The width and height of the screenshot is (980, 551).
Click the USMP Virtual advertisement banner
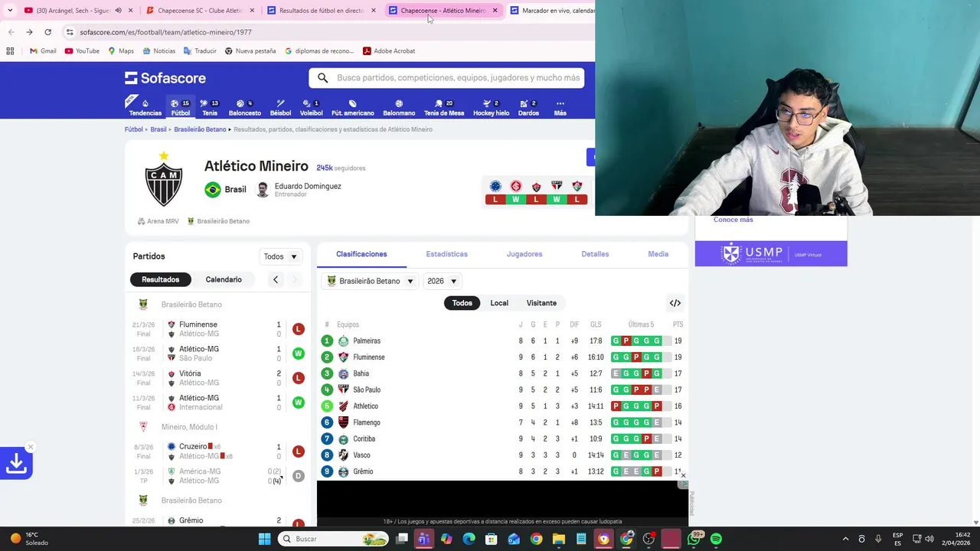point(771,253)
